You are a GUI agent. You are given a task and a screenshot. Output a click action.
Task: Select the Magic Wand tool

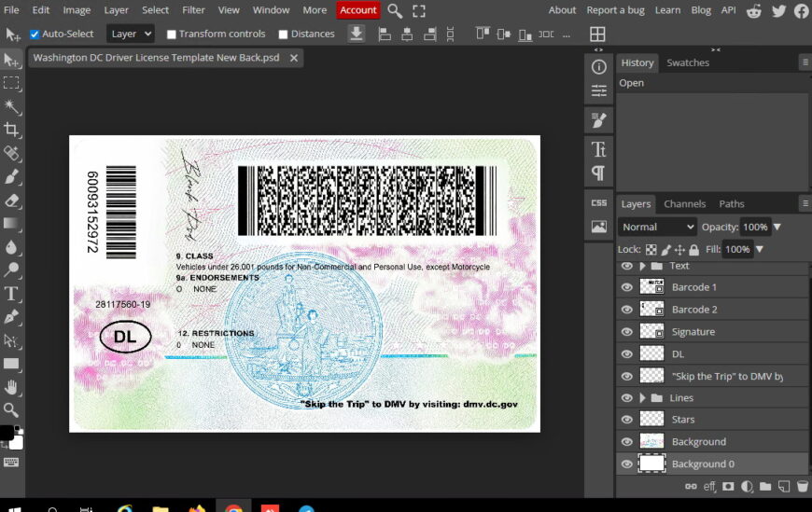[x=11, y=106]
